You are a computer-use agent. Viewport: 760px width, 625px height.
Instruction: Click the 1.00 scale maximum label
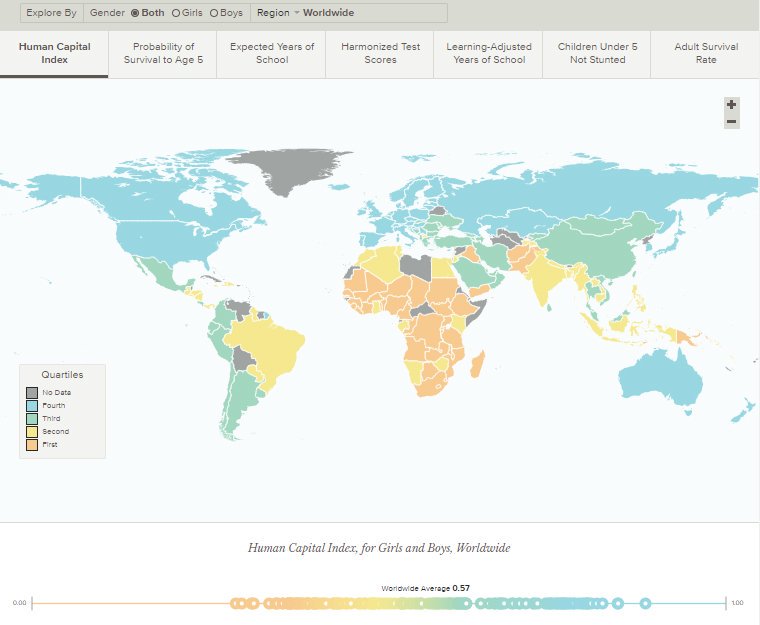click(737, 603)
